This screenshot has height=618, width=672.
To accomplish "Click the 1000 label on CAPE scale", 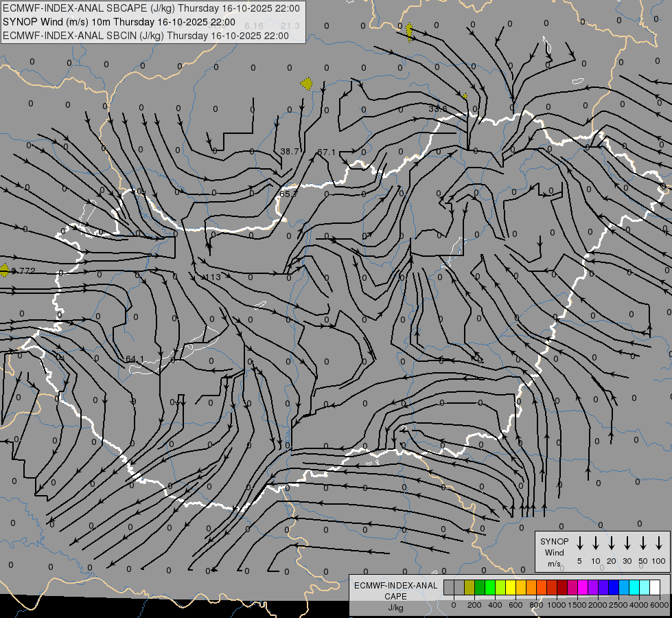I will pos(557,605).
